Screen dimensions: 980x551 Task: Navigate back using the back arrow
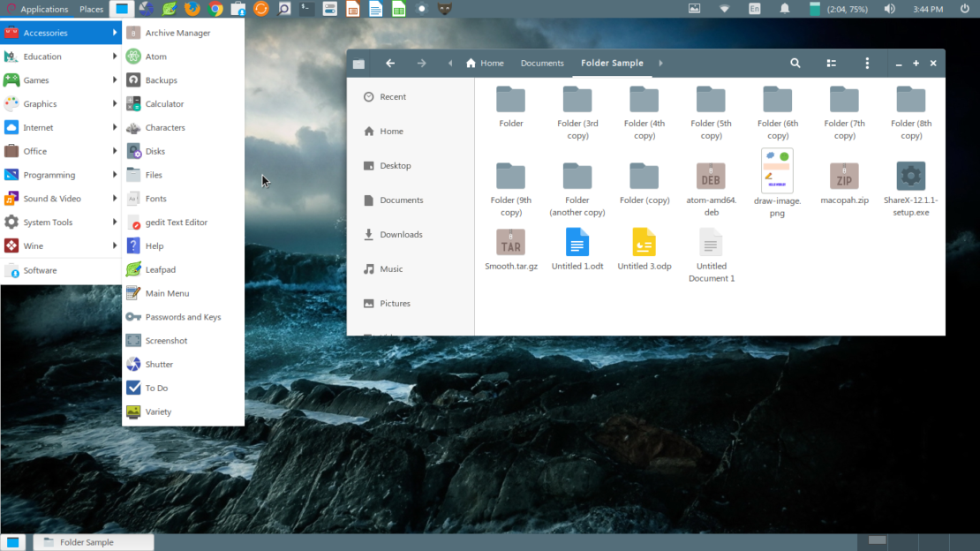tap(390, 63)
